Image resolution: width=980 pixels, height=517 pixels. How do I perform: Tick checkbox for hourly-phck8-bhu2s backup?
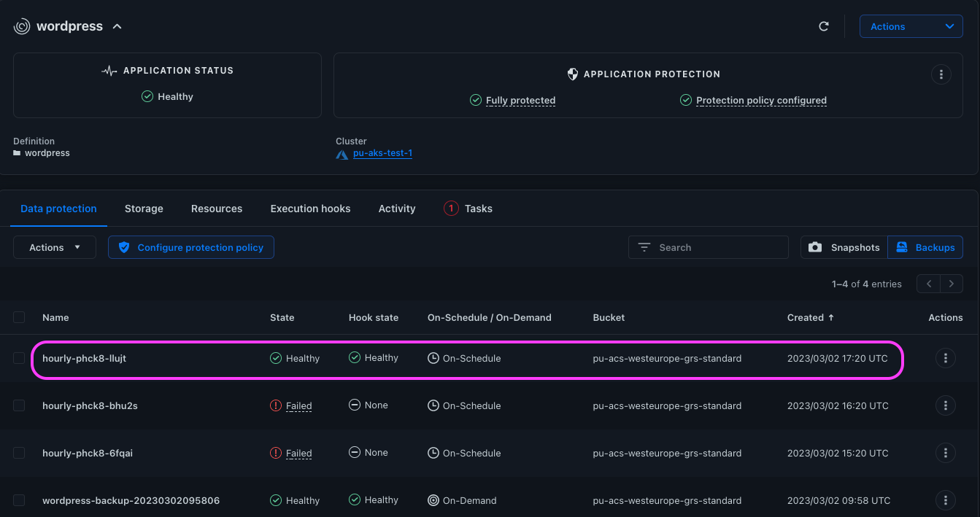pos(19,405)
